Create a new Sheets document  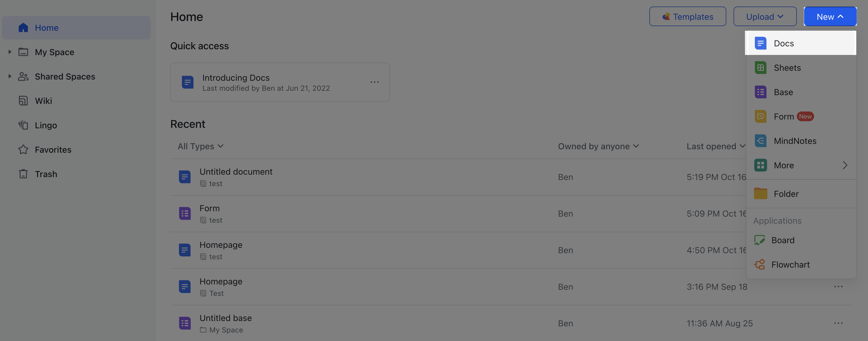pyautogui.click(x=787, y=67)
